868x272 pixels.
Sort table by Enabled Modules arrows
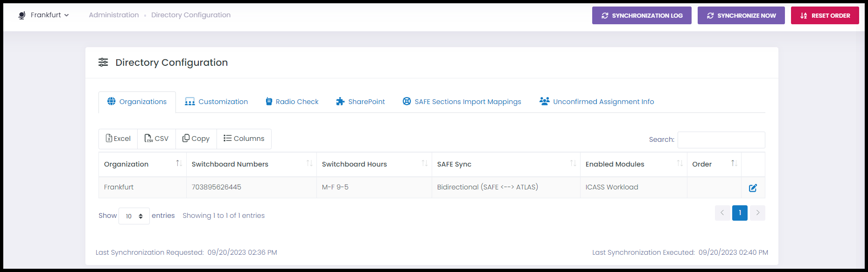(x=680, y=163)
